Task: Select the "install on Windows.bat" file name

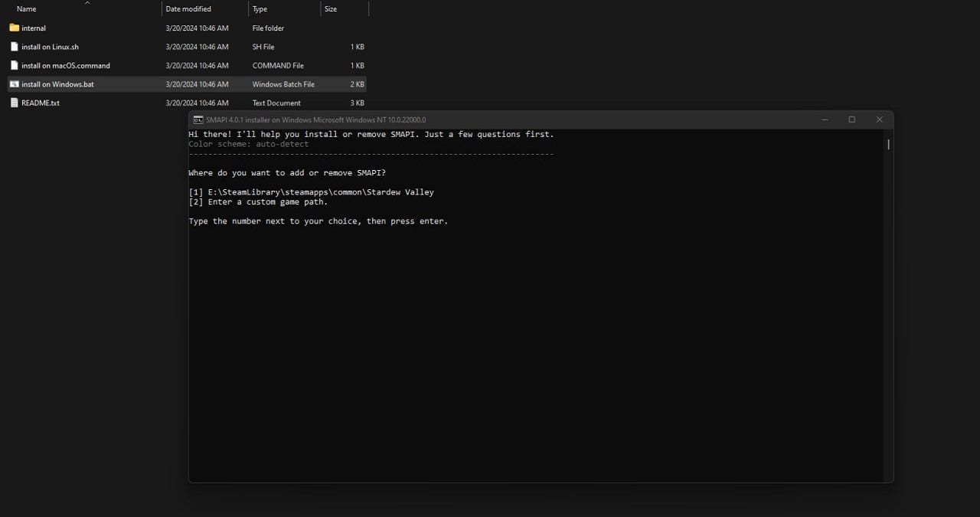Action: pos(57,84)
